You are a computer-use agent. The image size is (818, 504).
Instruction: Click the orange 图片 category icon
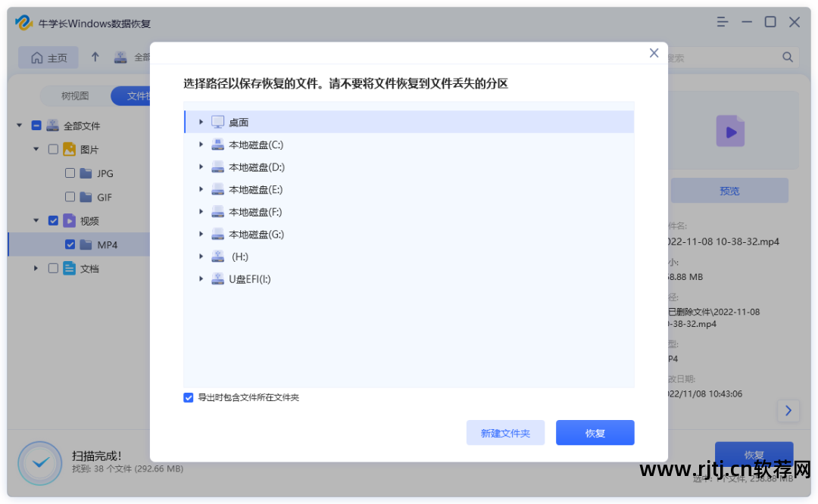point(70,149)
